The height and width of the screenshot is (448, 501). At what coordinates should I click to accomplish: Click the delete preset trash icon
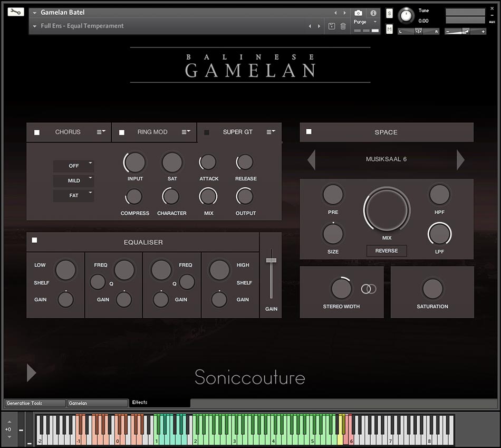(343, 26)
